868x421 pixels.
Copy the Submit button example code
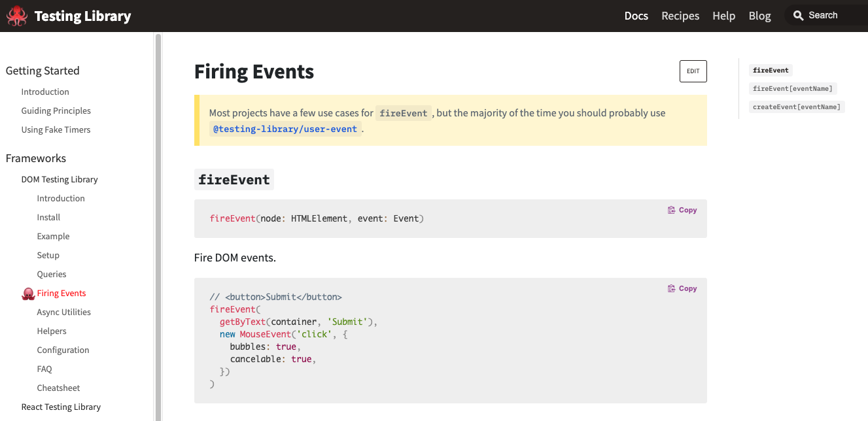coord(682,289)
